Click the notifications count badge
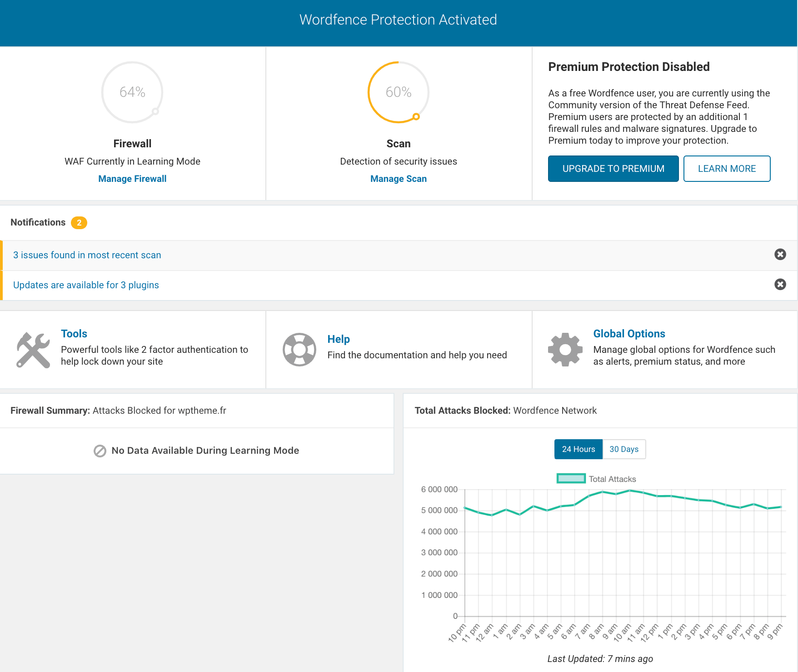The width and height of the screenshot is (798, 672). [x=79, y=223]
